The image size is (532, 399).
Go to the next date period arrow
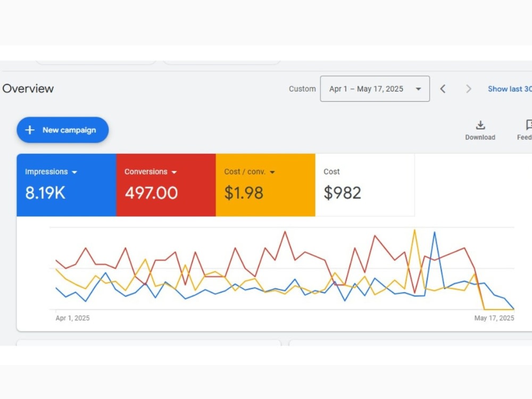469,89
